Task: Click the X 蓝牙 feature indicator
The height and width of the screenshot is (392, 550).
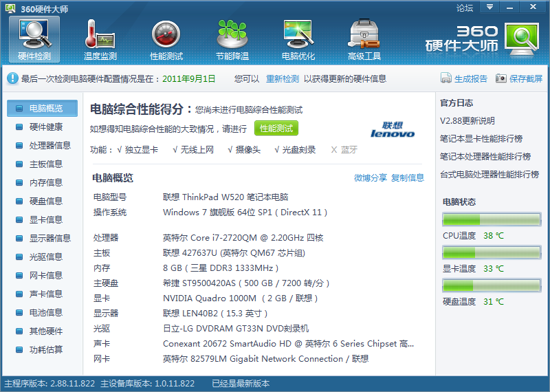Action: [344, 150]
